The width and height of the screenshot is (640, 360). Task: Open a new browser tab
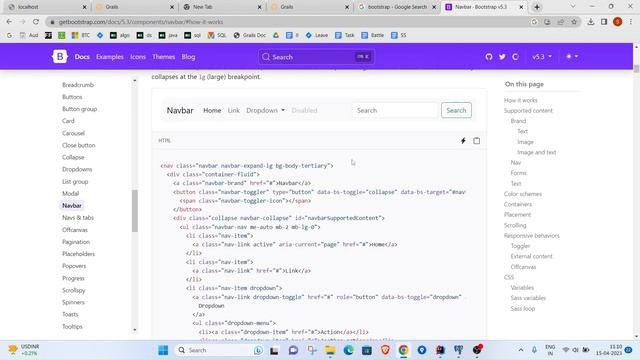tap(537, 7)
